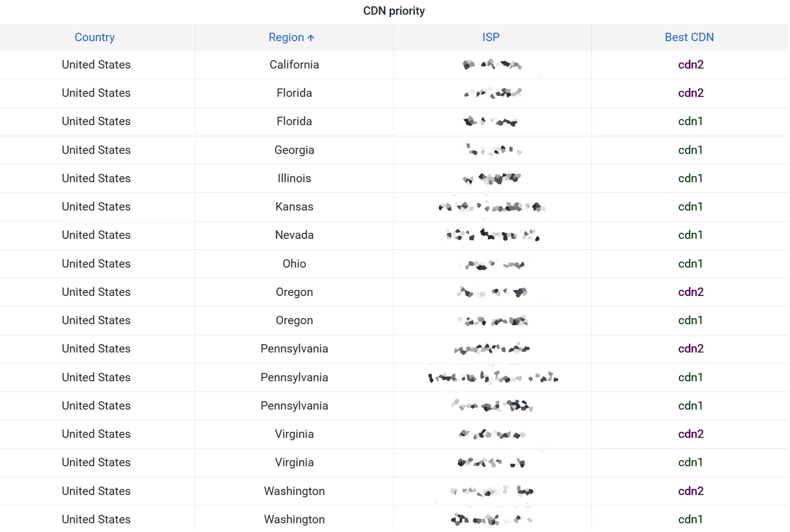
Task: Click the ascending sort arrow beside Region
Action: click(310, 37)
